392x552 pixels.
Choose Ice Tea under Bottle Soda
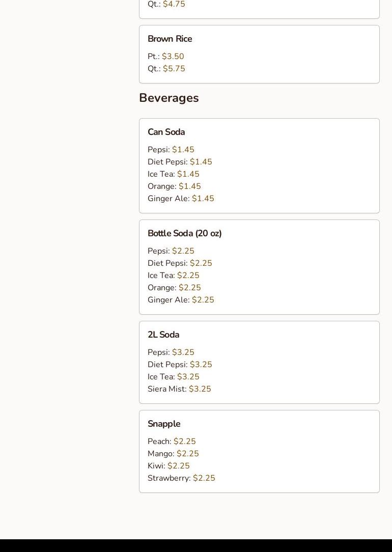[173, 275]
